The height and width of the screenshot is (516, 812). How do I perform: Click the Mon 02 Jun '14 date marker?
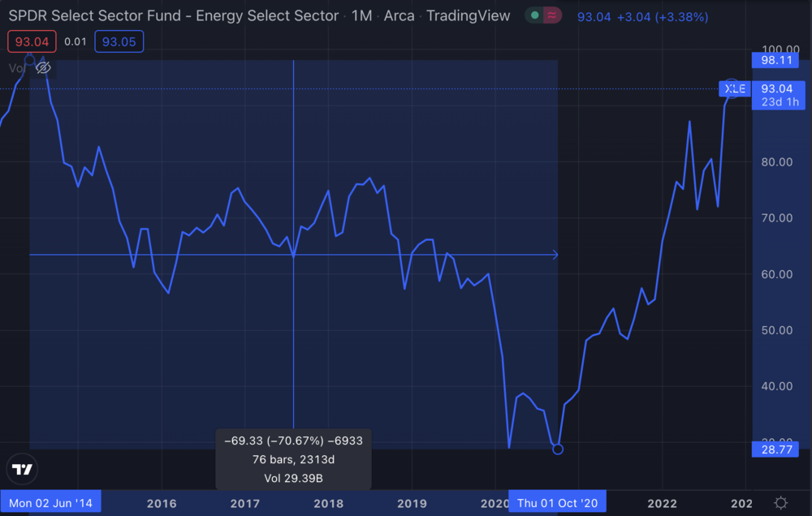click(x=50, y=503)
